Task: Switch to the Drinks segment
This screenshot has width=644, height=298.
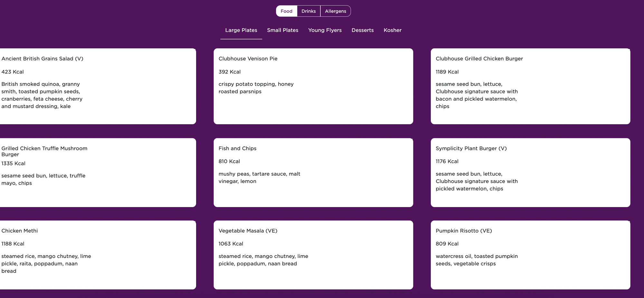Action: pyautogui.click(x=308, y=11)
